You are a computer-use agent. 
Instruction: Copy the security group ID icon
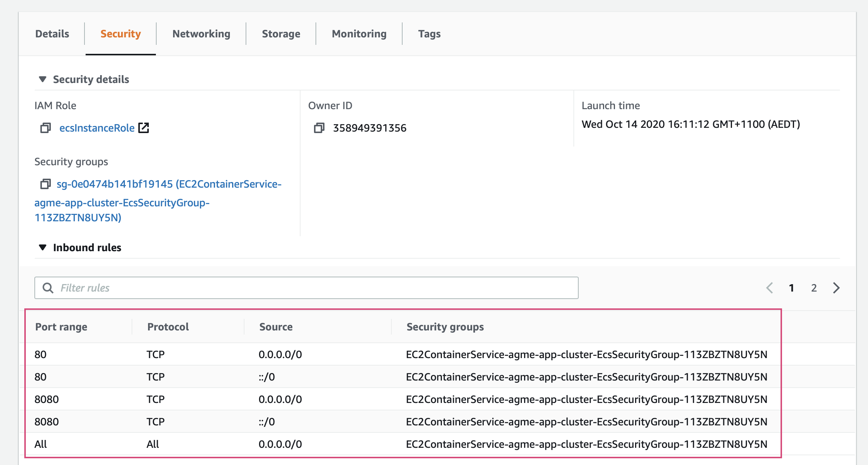[46, 184]
